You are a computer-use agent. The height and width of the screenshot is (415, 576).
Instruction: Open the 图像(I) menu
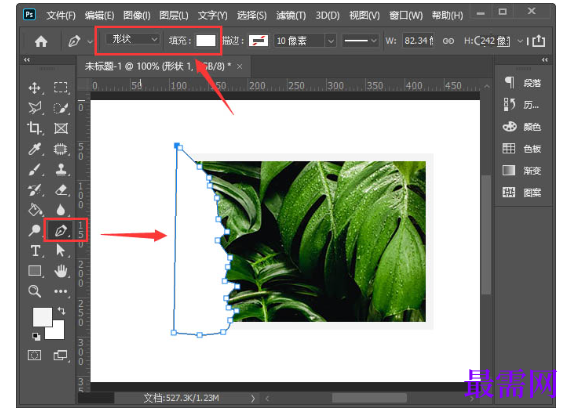(x=137, y=15)
